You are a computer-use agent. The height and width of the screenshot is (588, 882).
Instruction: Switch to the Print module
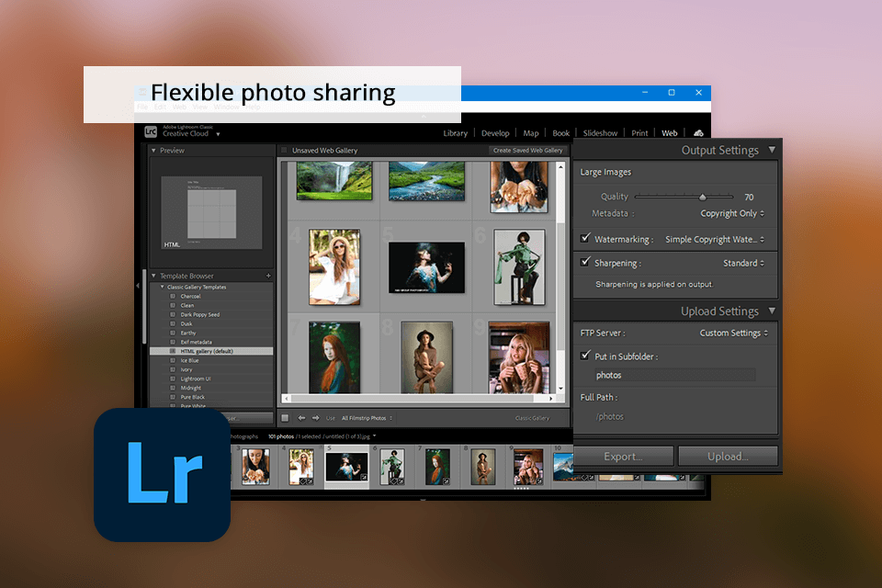click(639, 133)
